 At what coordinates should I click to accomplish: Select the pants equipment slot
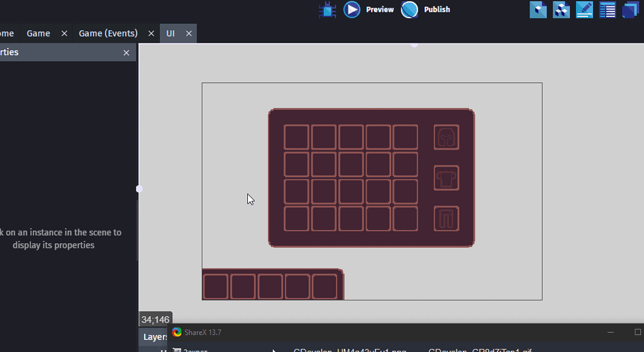tap(447, 218)
